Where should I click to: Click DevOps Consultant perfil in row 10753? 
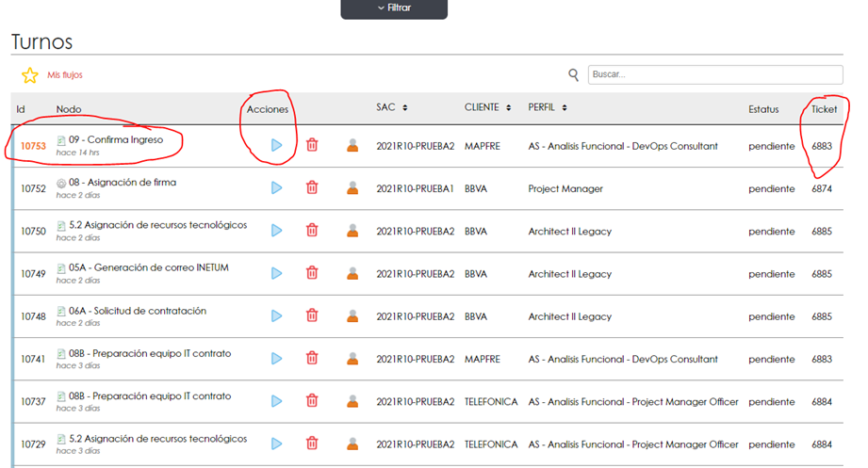click(x=623, y=146)
